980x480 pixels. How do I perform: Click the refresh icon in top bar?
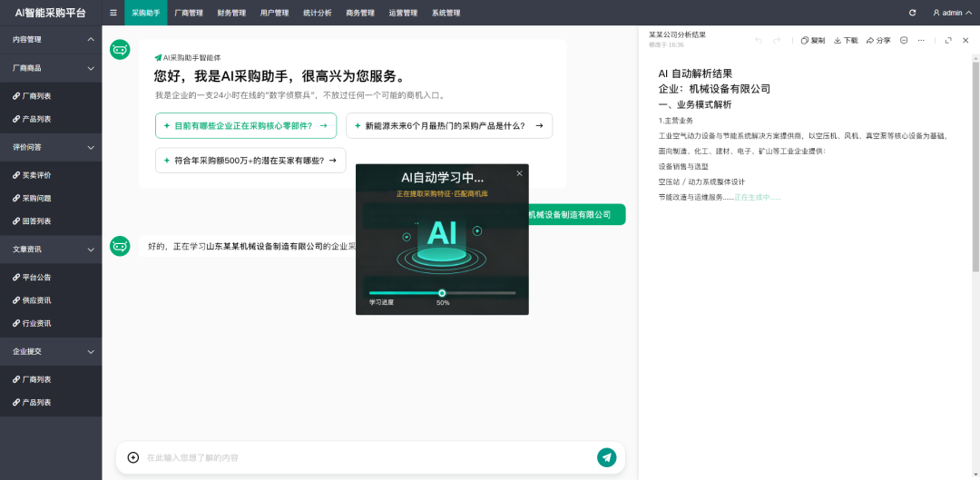pyautogui.click(x=912, y=13)
